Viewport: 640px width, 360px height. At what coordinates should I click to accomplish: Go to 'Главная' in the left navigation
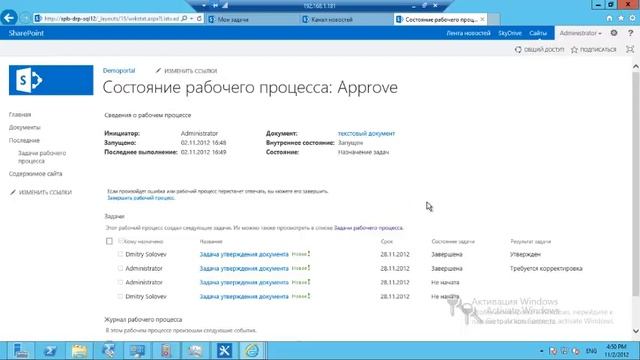coord(20,115)
